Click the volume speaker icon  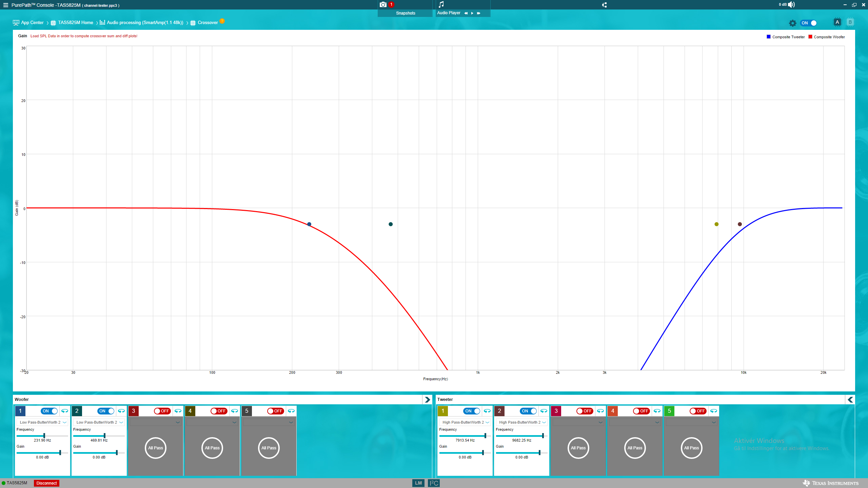pyautogui.click(x=791, y=5)
